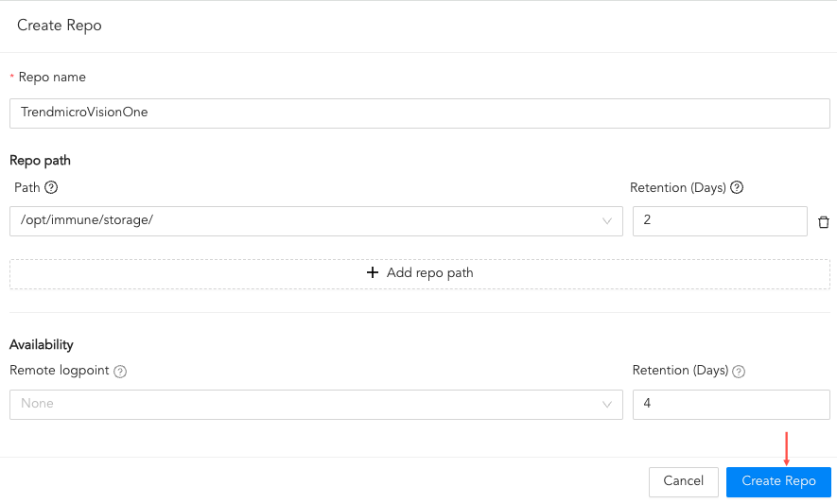The width and height of the screenshot is (837, 504).
Task: Cancel the repo creation
Action: click(683, 481)
